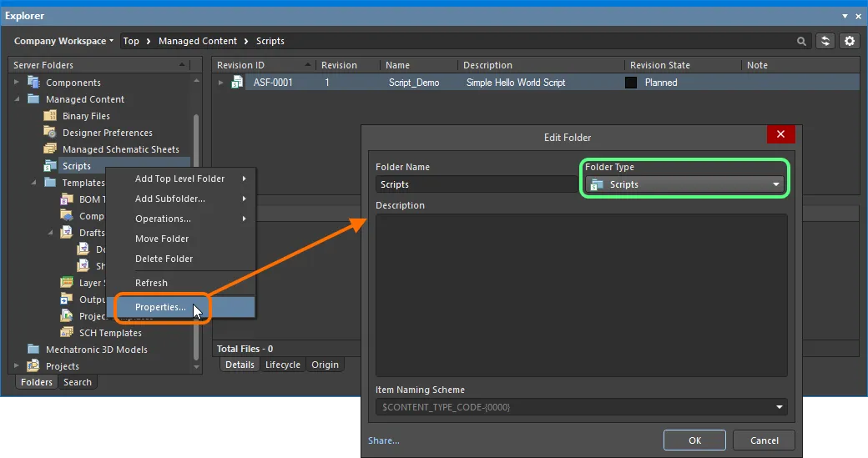Click the Managed Content folder icon
Viewport: 868px width, 458px height.
coord(33,99)
